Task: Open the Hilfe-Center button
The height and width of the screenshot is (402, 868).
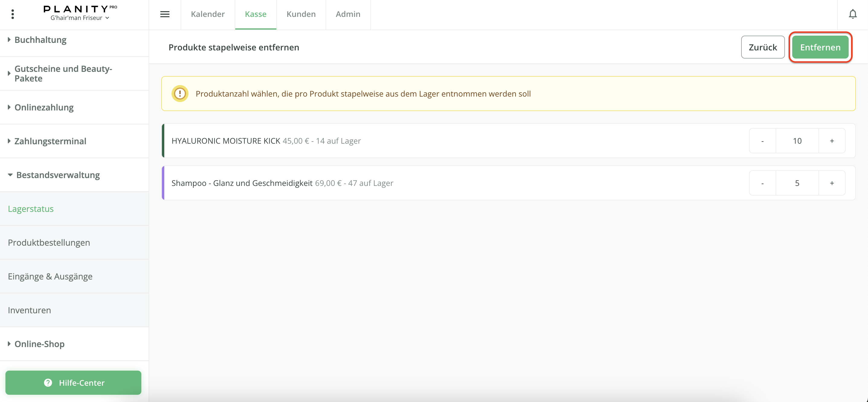Action: (73, 382)
